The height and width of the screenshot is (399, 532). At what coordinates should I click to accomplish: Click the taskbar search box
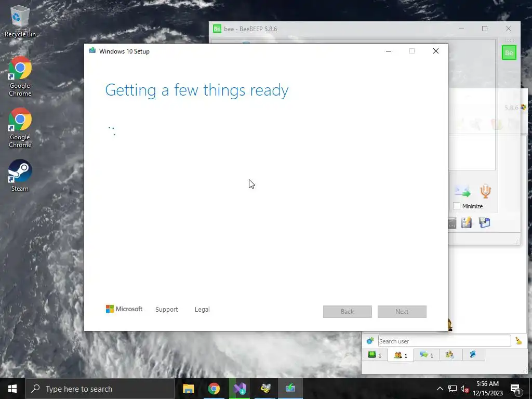(x=100, y=389)
